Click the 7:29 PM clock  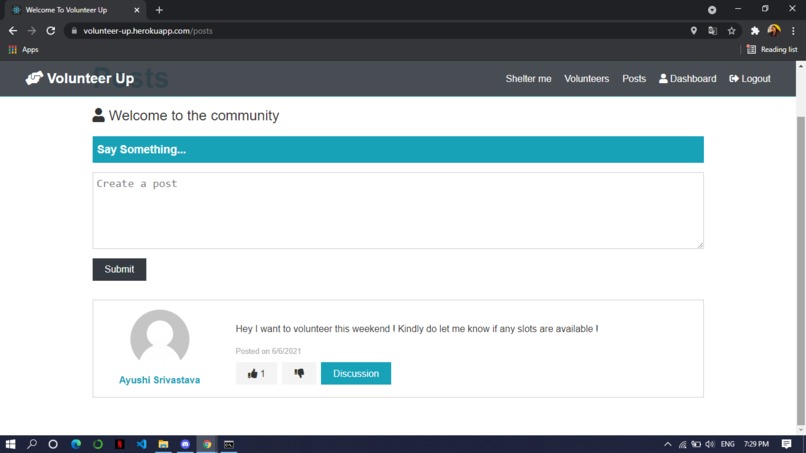pyautogui.click(x=756, y=444)
